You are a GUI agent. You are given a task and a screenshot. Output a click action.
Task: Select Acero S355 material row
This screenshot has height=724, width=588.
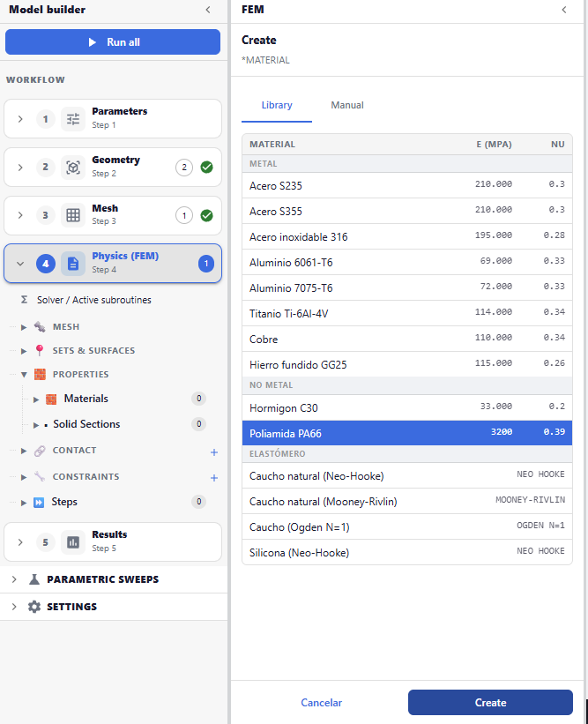click(407, 211)
